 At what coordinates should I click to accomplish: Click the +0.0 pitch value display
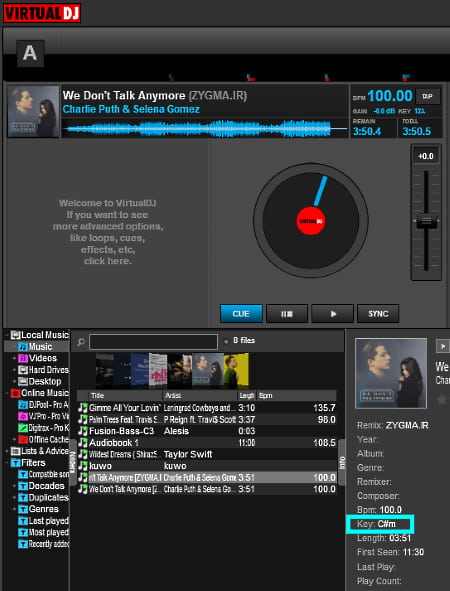tap(426, 156)
